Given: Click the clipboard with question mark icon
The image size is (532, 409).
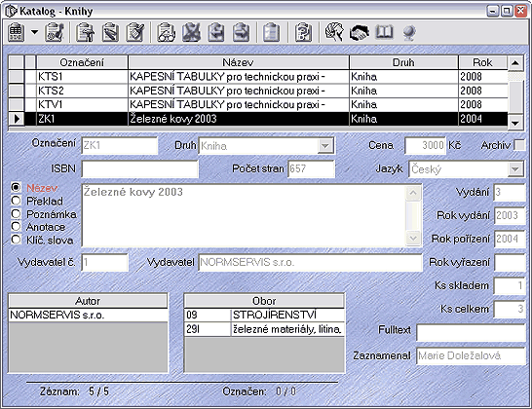Looking at the screenshot, I should coord(303,32).
